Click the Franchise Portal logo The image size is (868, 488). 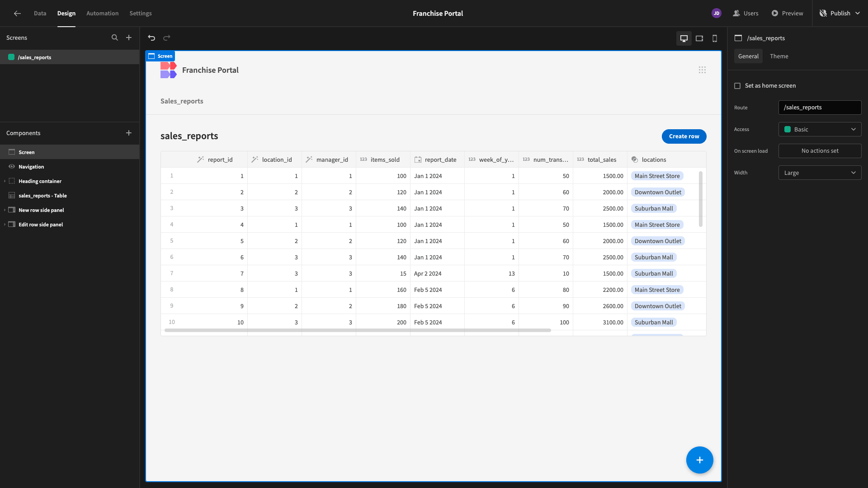coord(169,70)
